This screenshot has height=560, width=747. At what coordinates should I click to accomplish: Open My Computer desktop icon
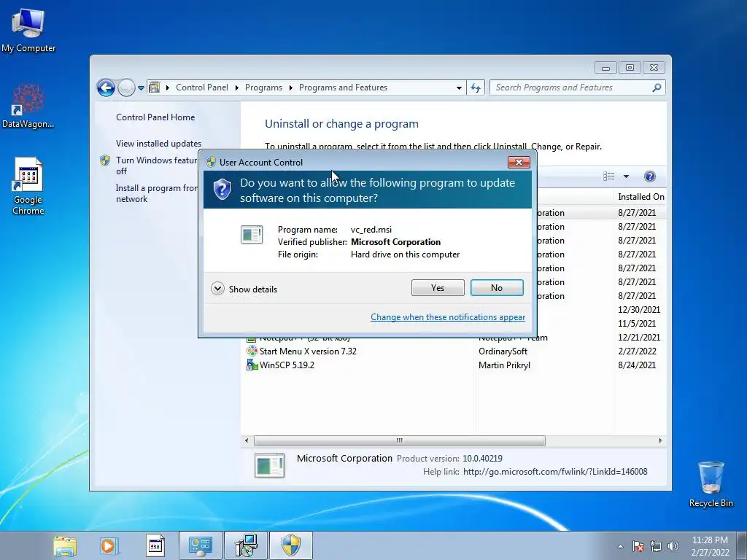pos(28,29)
